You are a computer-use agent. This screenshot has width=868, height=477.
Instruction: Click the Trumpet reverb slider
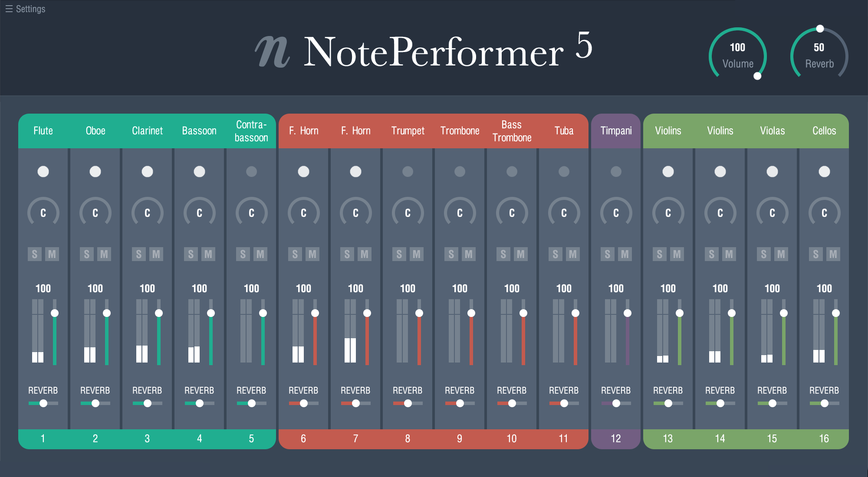408,403
